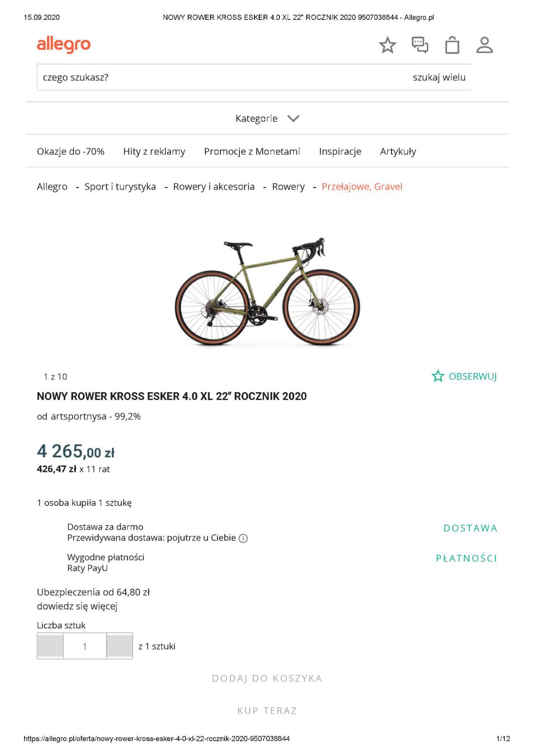
Task: Open the szukaj wielu option
Action: [x=439, y=77]
